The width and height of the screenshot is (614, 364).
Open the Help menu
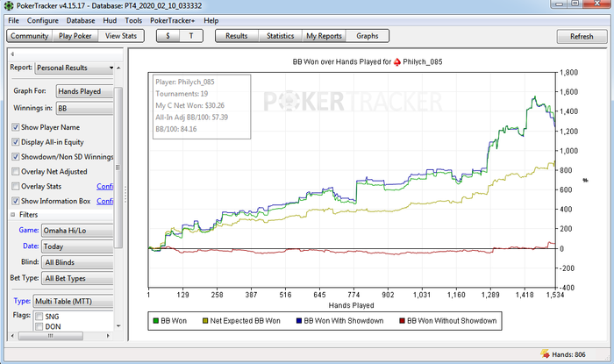click(211, 21)
